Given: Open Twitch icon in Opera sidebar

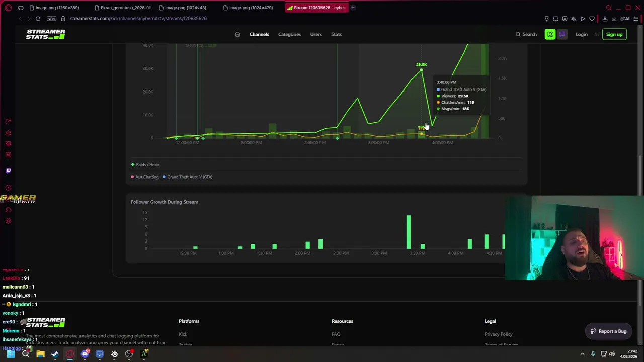Looking at the screenshot, I should (x=8, y=171).
